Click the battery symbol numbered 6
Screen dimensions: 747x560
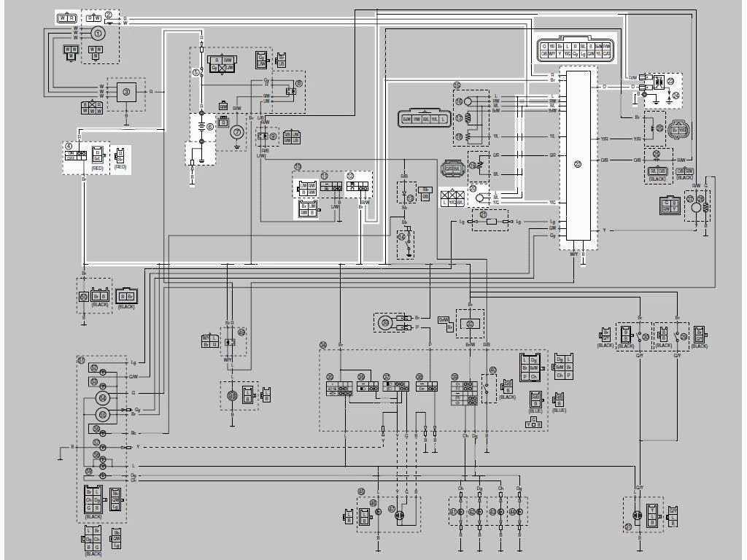tap(201, 127)
